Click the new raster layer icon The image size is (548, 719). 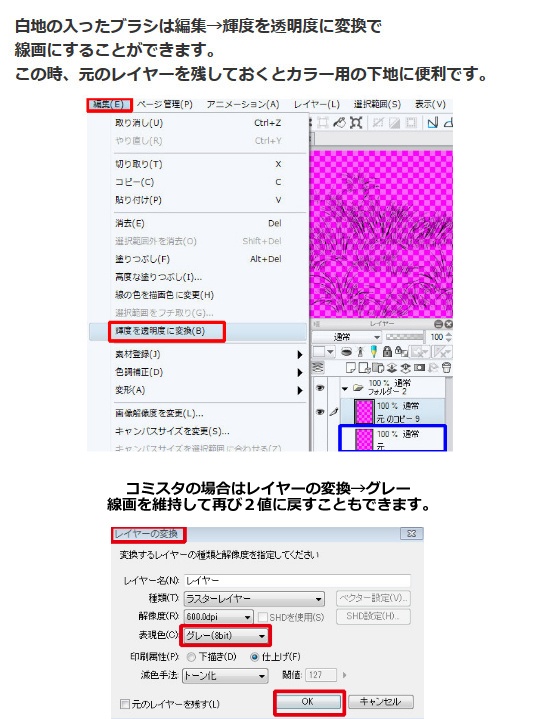[x=351, y=368]
